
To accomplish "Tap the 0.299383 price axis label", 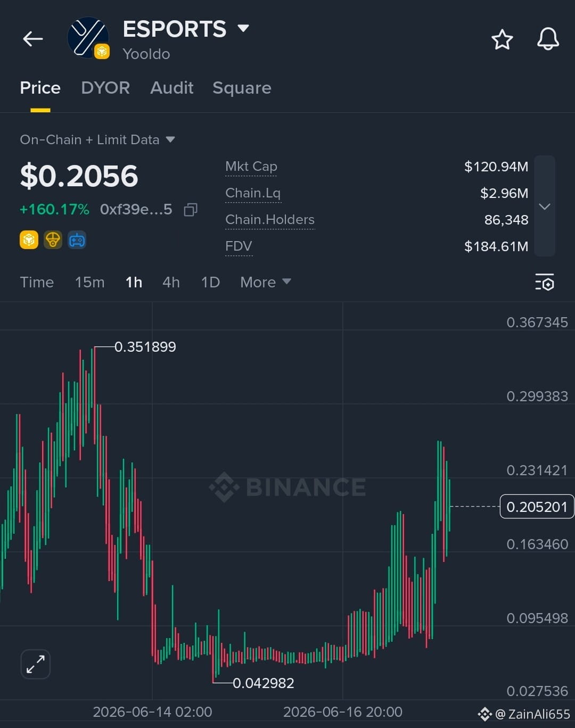I will 537,396.
